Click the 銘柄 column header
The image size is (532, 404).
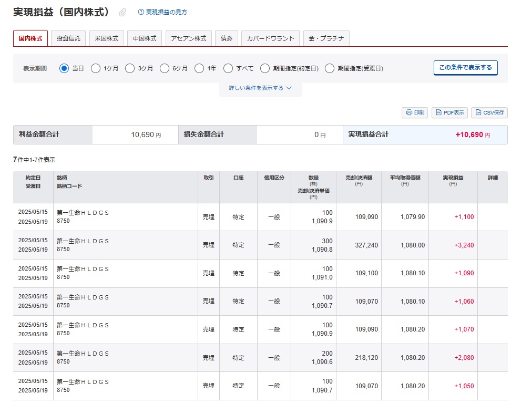coord(62,178)
